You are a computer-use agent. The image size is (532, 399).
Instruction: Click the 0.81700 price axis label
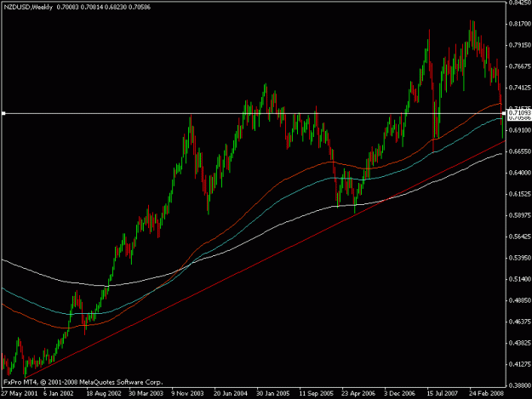tap(520, 24)
